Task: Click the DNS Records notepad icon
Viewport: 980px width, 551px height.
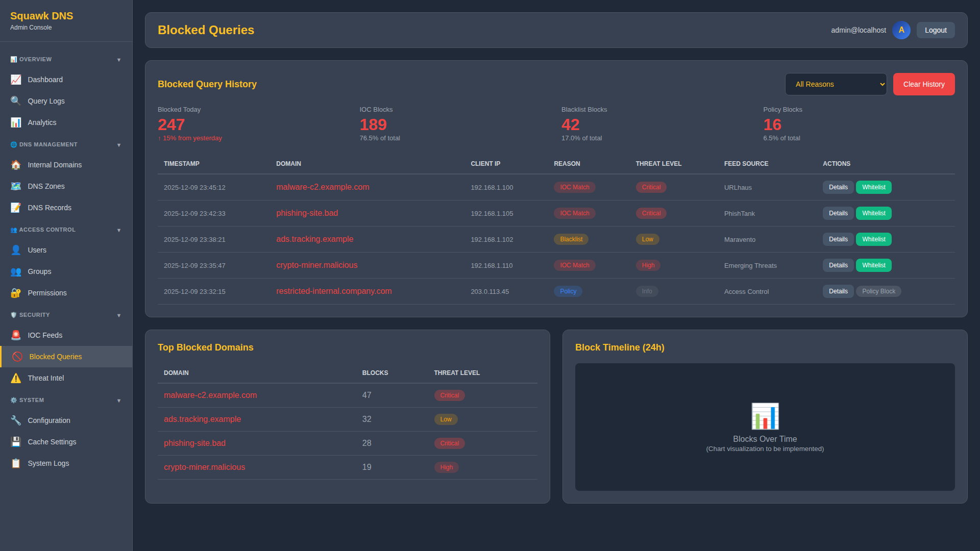Action: [x=16, y=208]
